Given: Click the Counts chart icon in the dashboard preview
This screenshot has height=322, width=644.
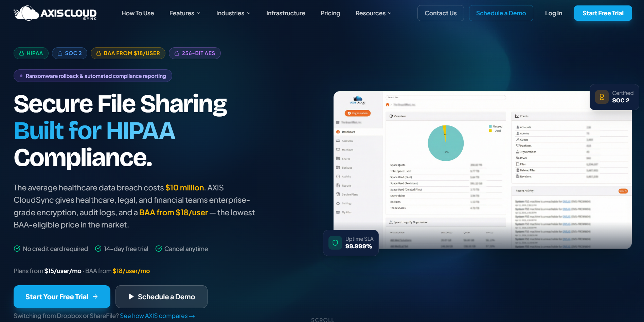Looking at the screenshot, I should click(x=517, y=116).
